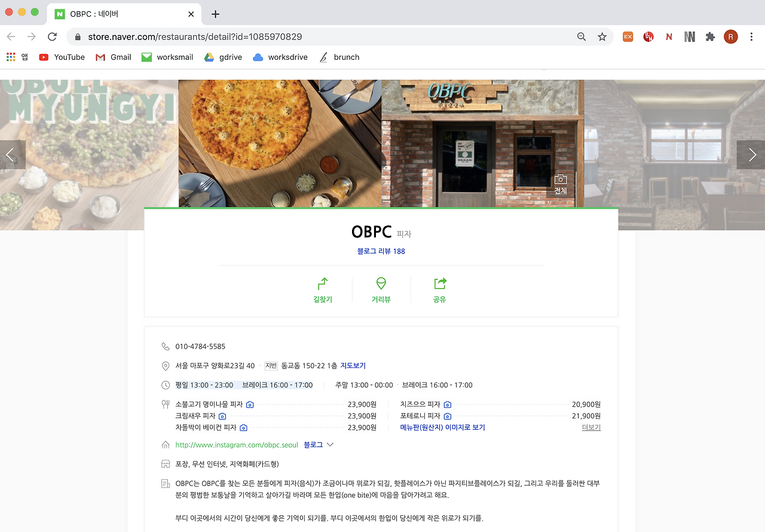This screenshot has width=765, height=532.
Task: Open 거리뷰 street view
Action: (x=381, y=291)
